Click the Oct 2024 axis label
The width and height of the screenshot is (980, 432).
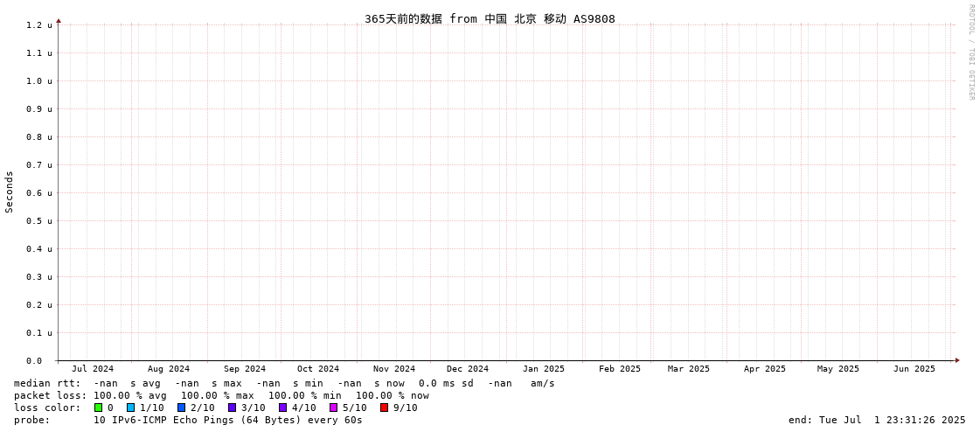tap(318, 369)
